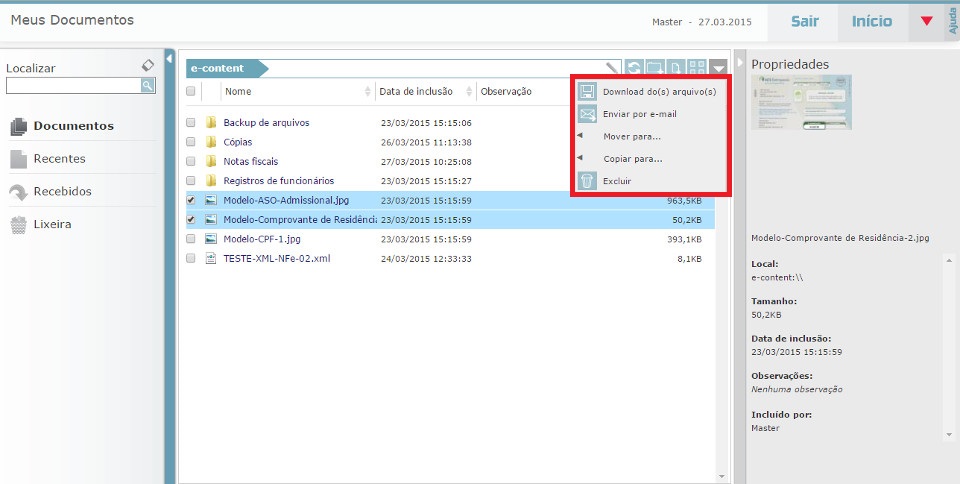The image size is (960, 484).
Task: Click the upload file icon in toolbar
Action: pos(676,69)
